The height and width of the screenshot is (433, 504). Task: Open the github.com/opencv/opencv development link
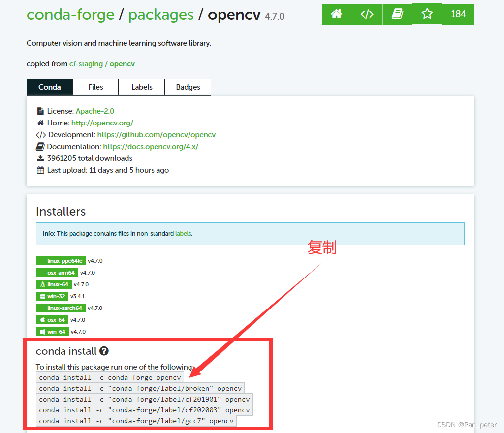point(157,135)
